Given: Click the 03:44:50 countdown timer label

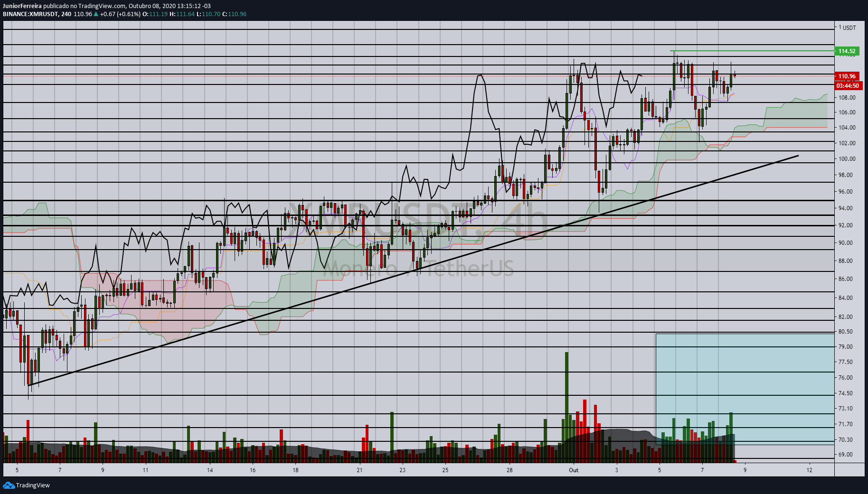Looking at the screenshot, I should pos(848,86).
